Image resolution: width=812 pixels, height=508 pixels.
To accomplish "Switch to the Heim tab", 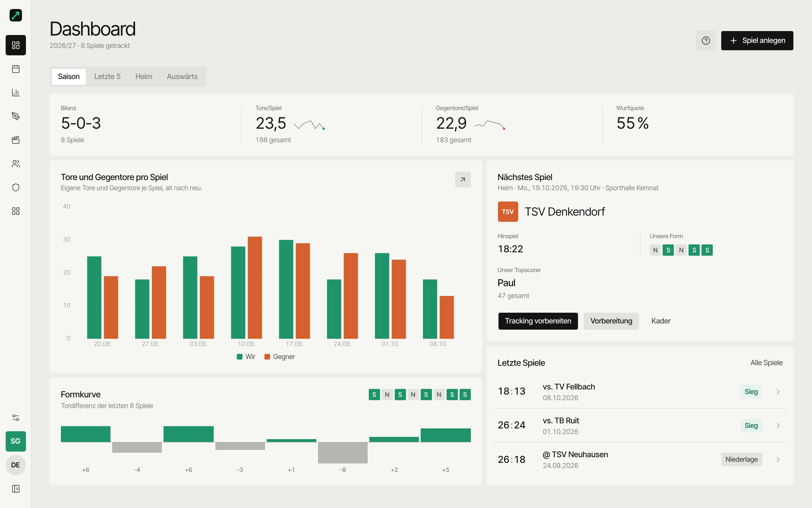I will pos(144,76).
